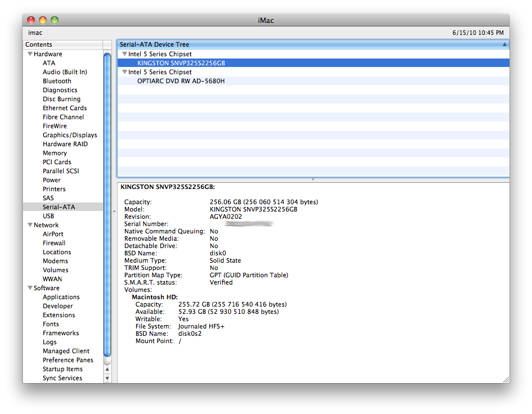This screenshot has width=532, height=414.
Task: Open Hardware RAID section
Action: tap(65, 144)
